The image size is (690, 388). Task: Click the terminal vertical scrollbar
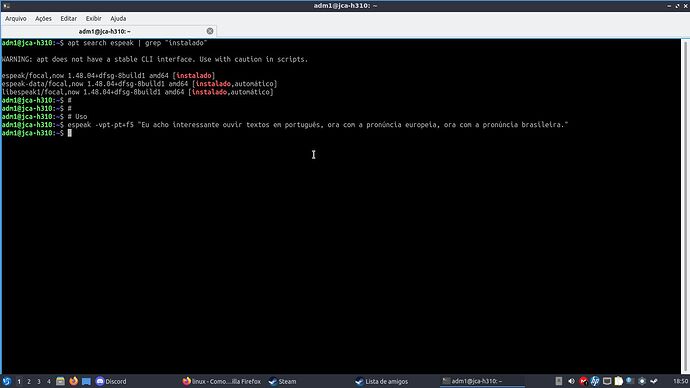(685, 207)
